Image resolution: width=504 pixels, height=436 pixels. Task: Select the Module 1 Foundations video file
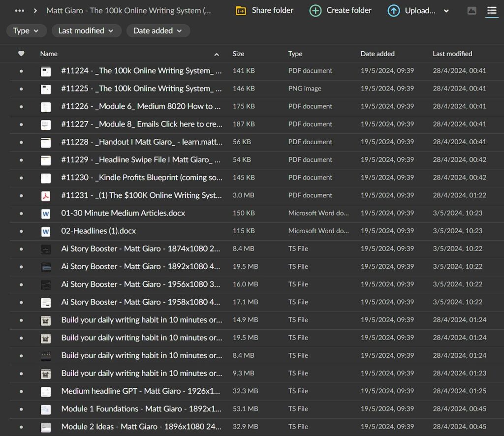click(x=141, y=409)
